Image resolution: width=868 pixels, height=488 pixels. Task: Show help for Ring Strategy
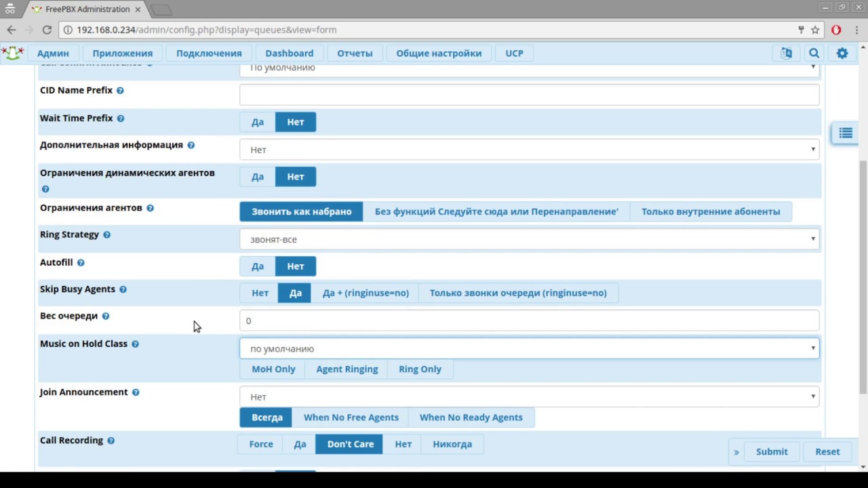(x=106, y=235)
